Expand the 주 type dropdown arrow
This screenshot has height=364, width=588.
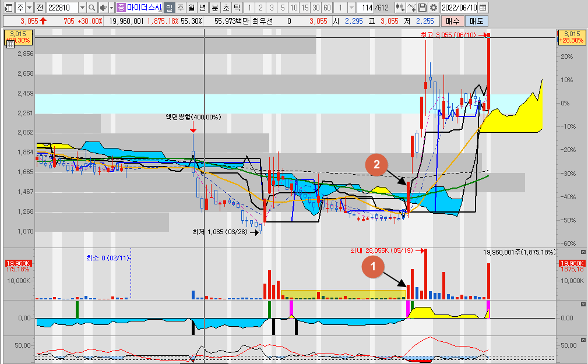point(30,7)
